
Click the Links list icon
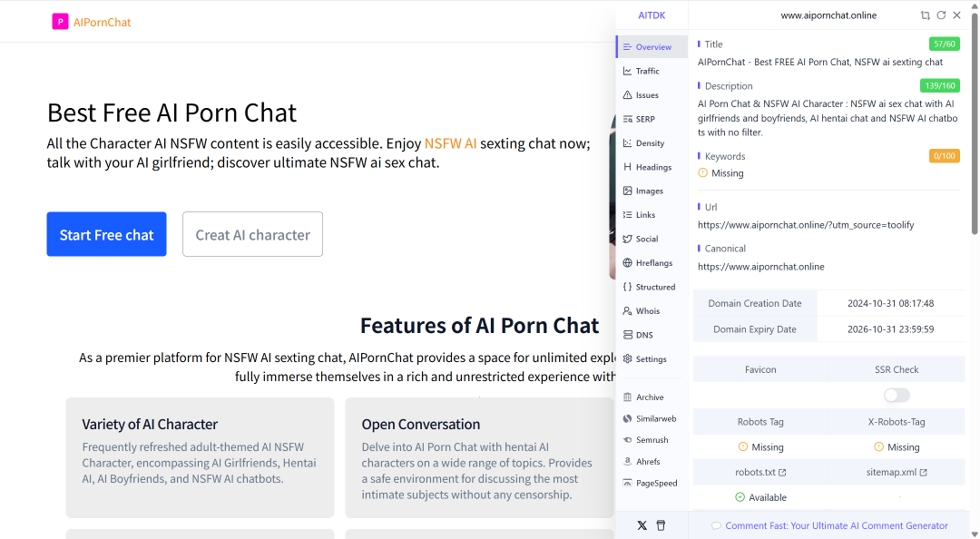(x=628, y=214)
